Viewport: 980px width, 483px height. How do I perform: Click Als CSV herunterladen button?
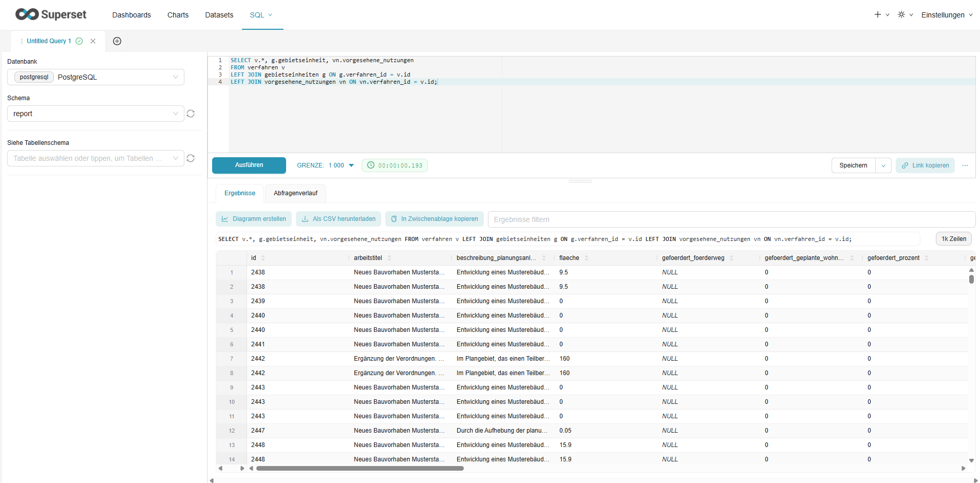coord(338,219)
